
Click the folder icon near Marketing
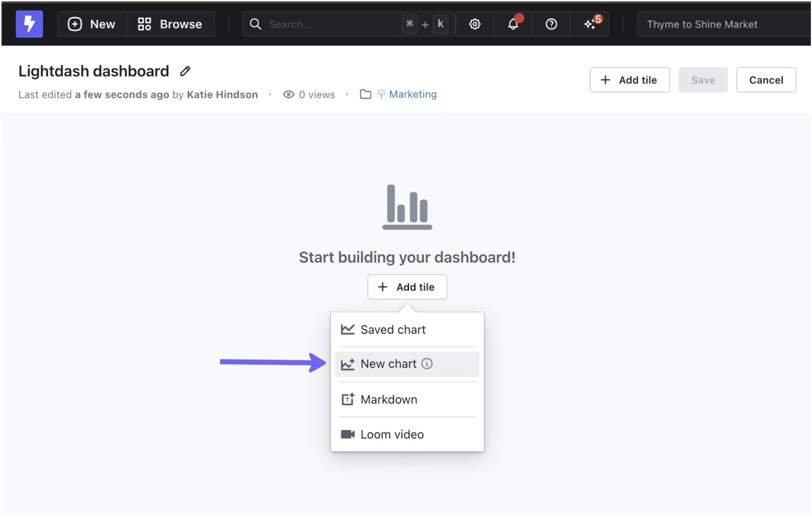[365, 94]
